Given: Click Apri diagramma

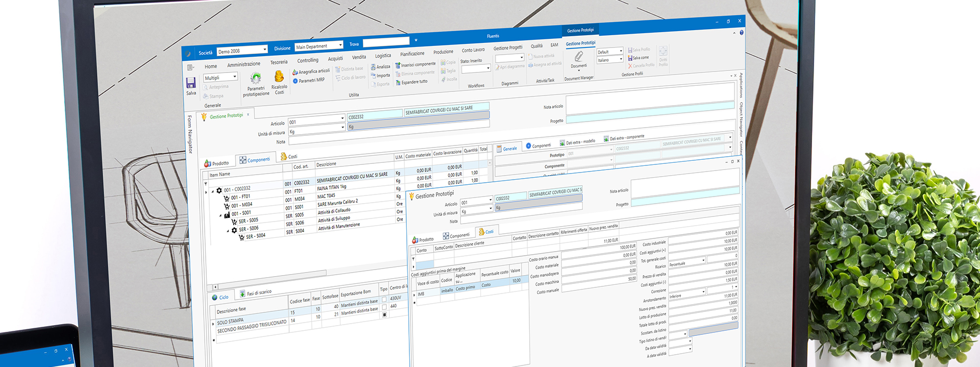Looking at the screenshot, I should click(509, 67).
